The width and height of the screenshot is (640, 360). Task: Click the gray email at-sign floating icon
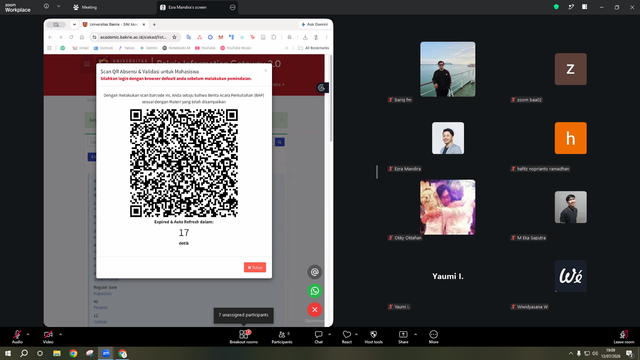[x=315, y=272]
